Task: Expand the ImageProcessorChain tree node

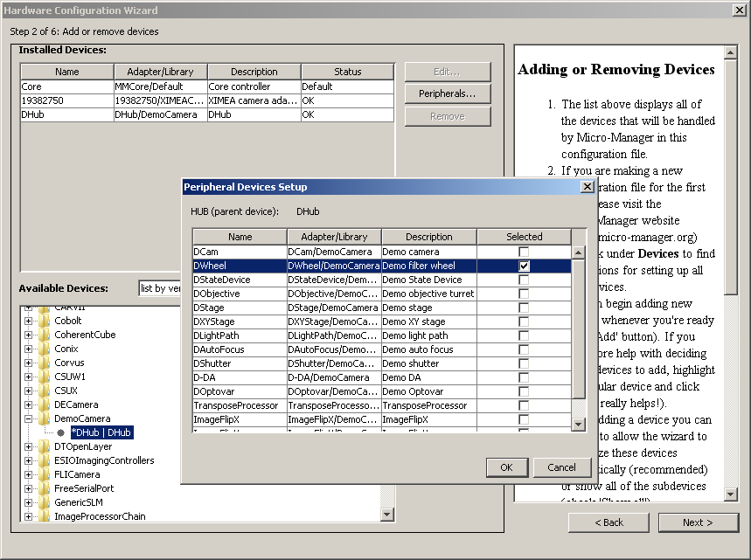Action: tap(28, 516)
